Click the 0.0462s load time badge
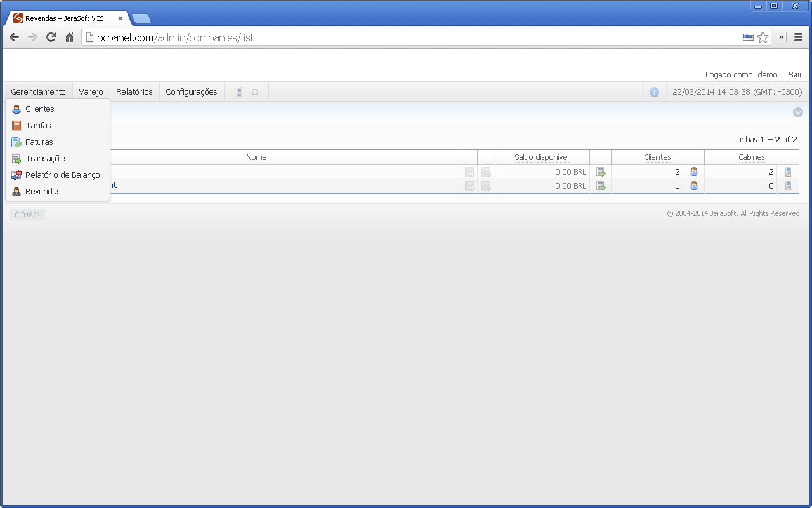This screenshot has height=508, width=812. (x=27, y=215)
